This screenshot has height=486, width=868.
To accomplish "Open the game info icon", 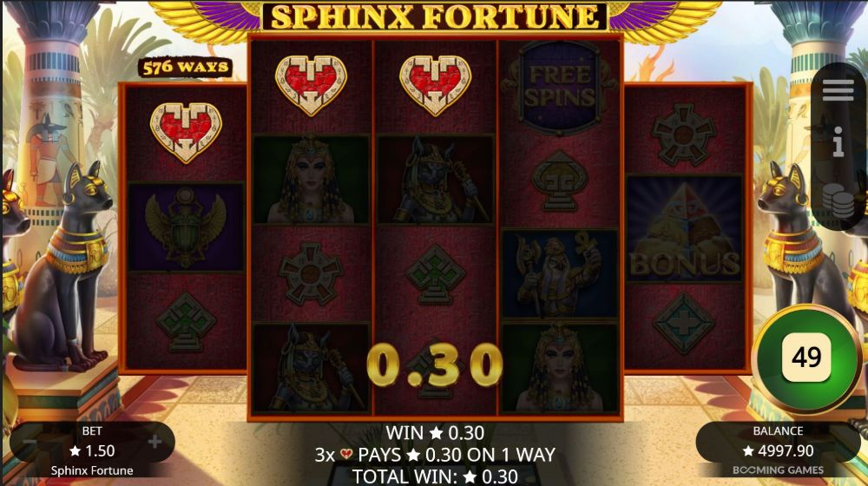I will click(x=838, y=141).
